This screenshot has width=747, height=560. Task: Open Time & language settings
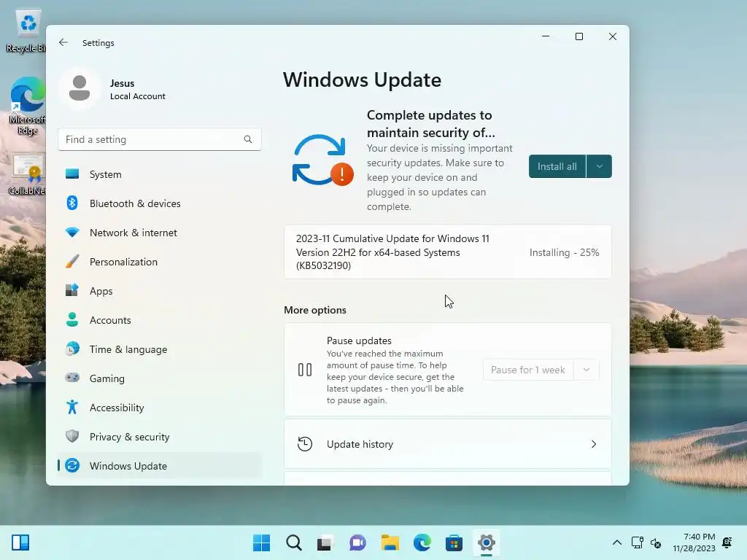159,349
